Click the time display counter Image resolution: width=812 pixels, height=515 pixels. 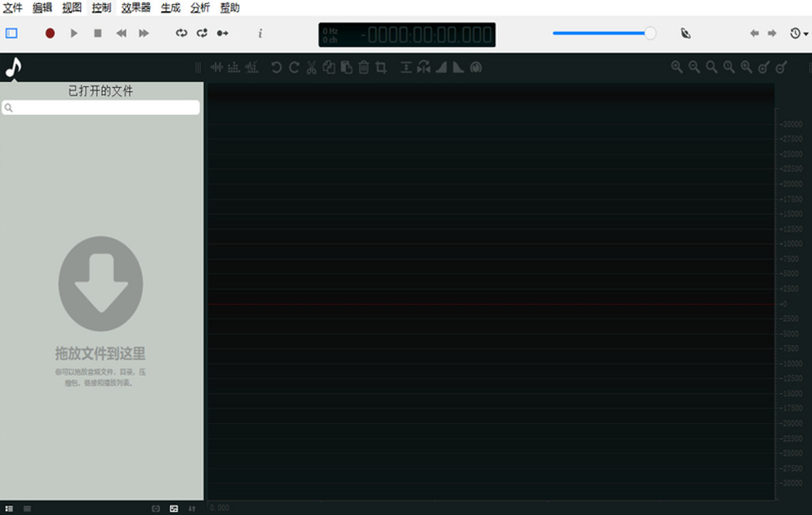(x=407, y=35)
